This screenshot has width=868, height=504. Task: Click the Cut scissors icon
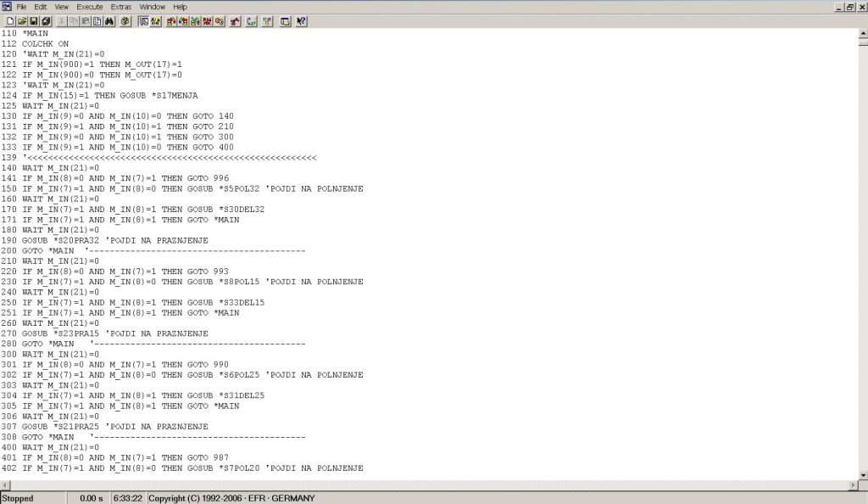[x=62, y=20]
